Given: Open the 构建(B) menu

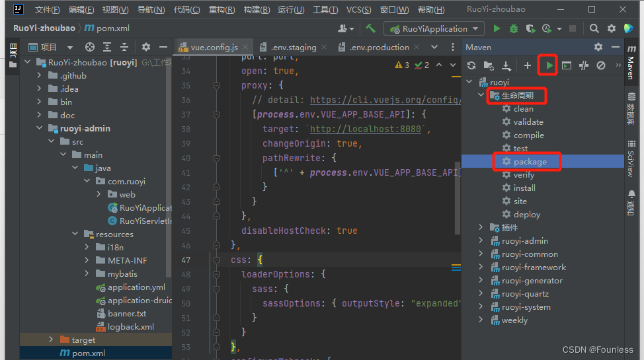Looking at the screenshot, I should point(257,9).
